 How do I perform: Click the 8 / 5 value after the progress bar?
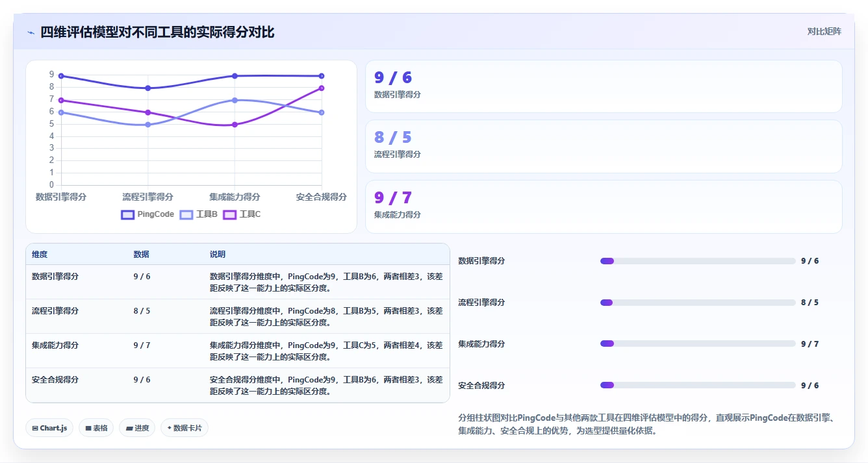[810, 303]
